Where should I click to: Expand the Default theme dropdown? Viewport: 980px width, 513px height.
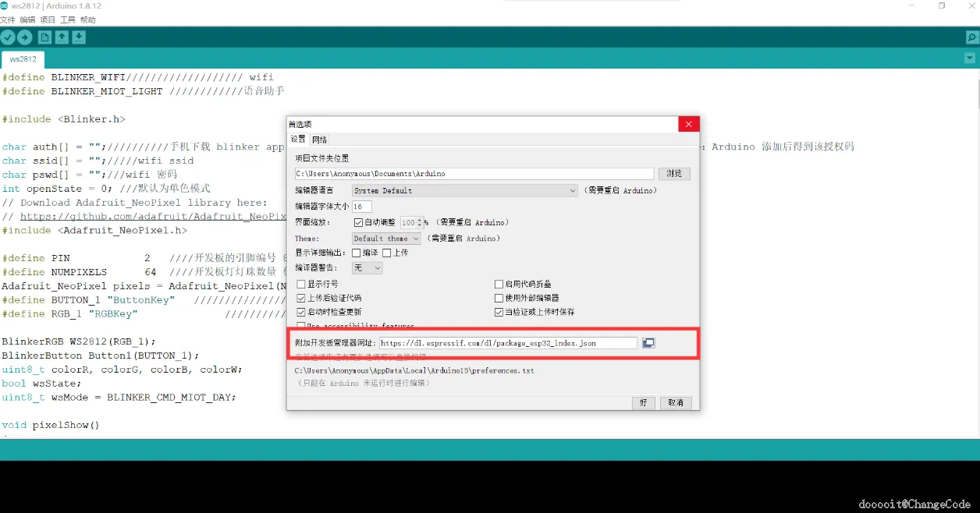(386, 239)
